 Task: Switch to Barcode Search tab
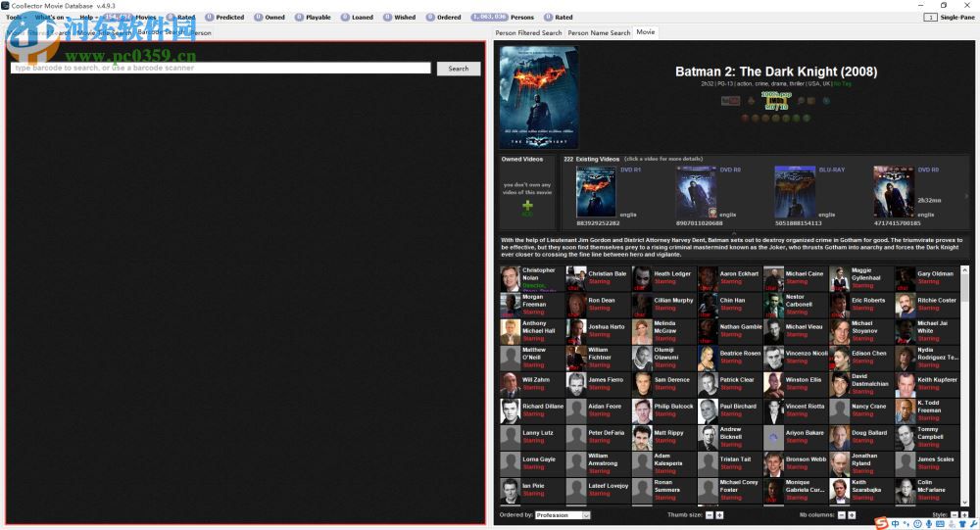click(160, 32)
